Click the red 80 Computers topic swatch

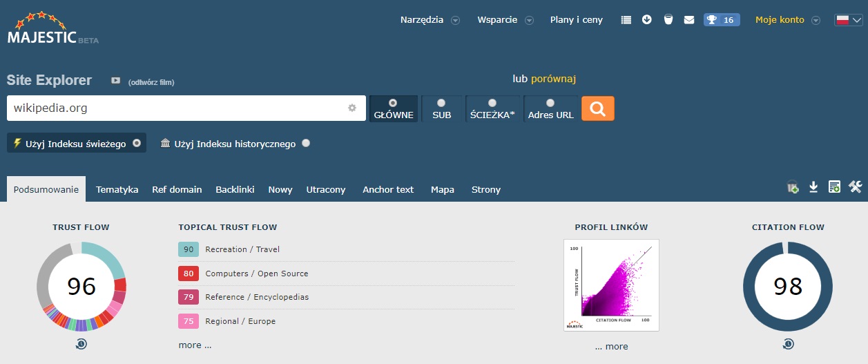[x=188, y=274]
